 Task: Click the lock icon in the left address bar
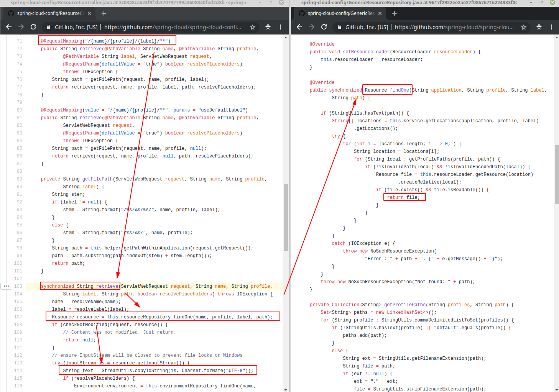(49, 27)
